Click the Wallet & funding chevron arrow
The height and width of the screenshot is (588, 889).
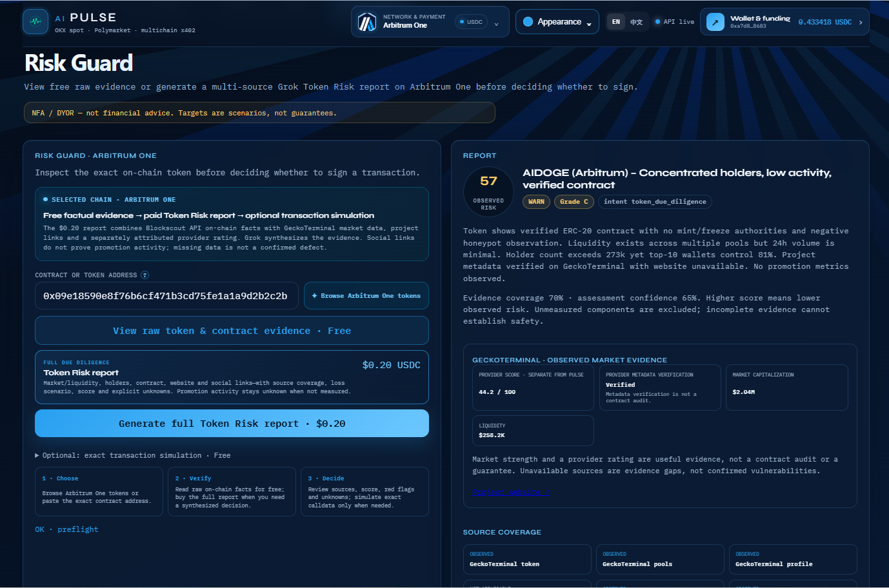pyautogui.click(x=861, y=22)
